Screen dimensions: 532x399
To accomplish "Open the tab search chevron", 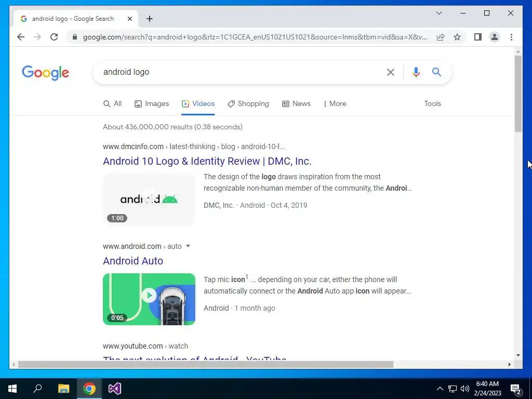I will [x=438, y=13].
